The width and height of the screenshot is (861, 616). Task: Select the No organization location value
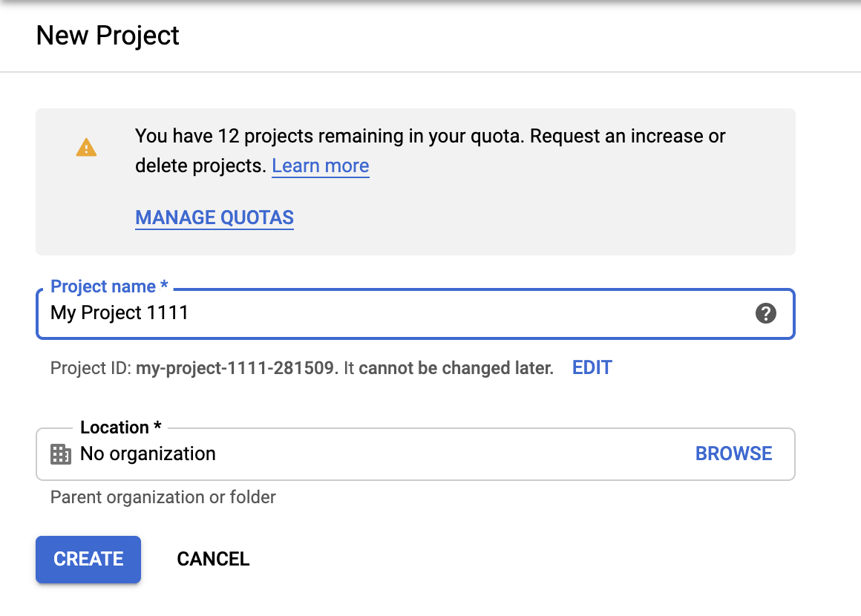(x=148, y=453)
